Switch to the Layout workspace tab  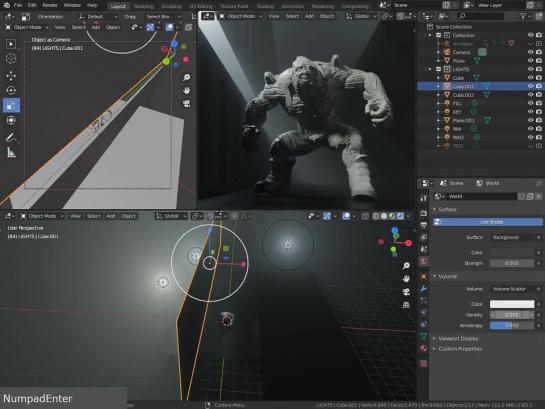[x=118, y=6]
